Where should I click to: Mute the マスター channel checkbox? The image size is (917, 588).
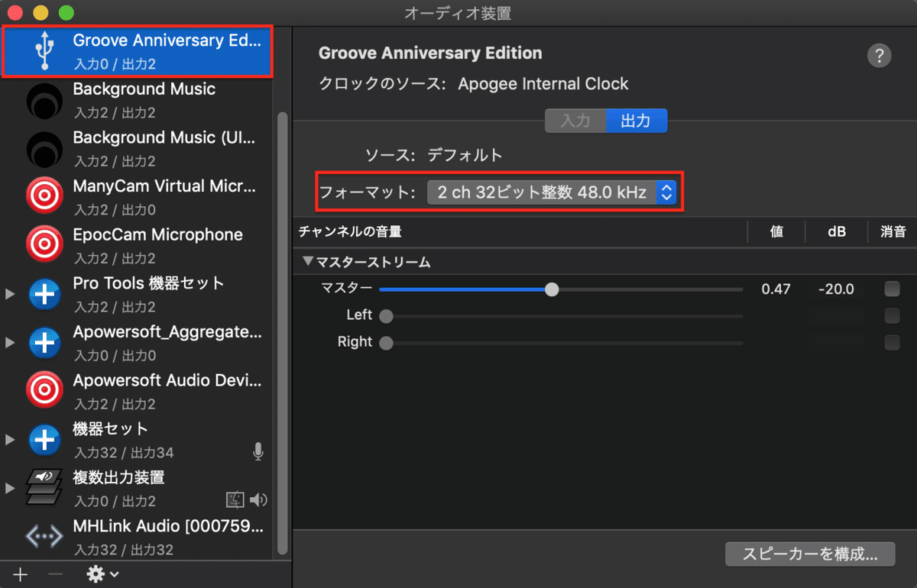892,289
